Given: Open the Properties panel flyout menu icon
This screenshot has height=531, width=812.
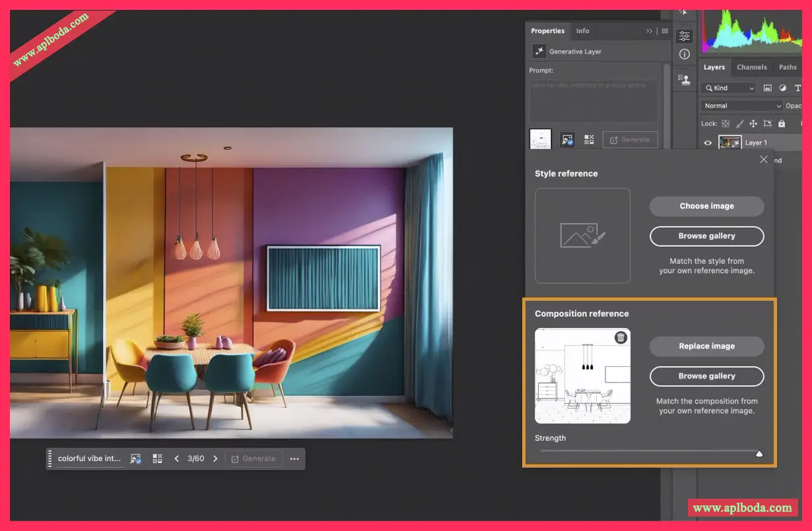Looking at the screenshot, I should pos(665,31).
